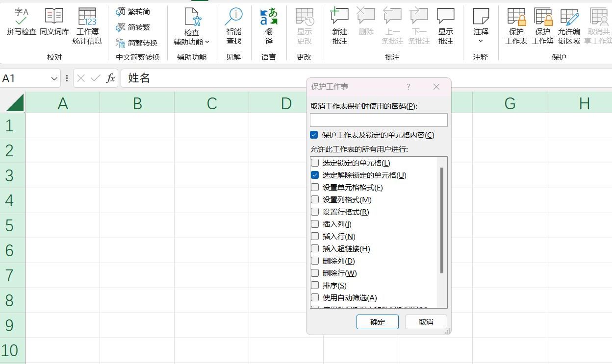Click 显示更改 show changes icon
612x364 pixels.
tap(305, 17)
